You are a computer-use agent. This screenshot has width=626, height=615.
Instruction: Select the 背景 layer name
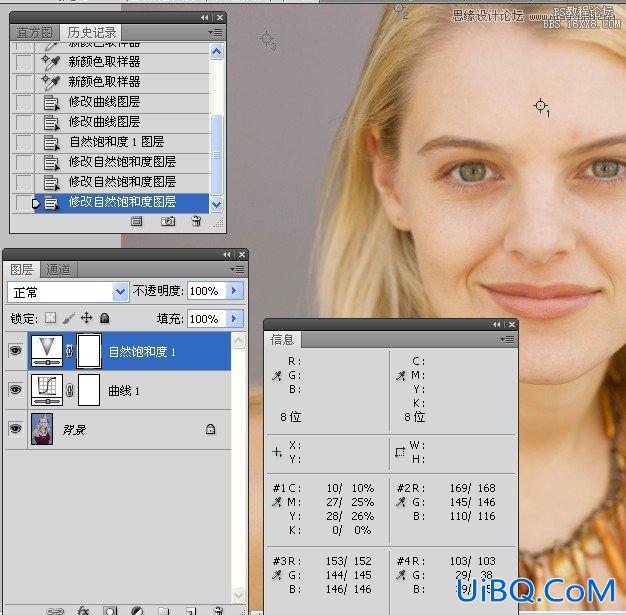coord(74,430)
